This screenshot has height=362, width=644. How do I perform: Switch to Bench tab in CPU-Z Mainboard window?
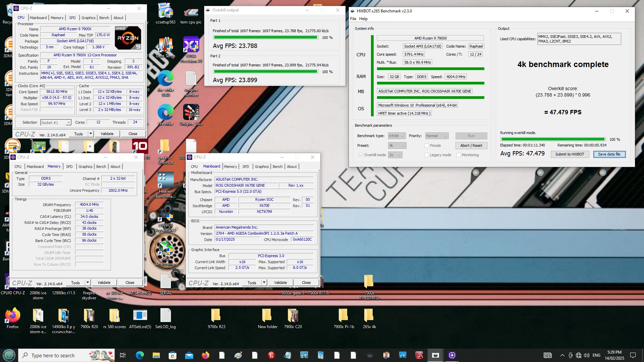277,167
